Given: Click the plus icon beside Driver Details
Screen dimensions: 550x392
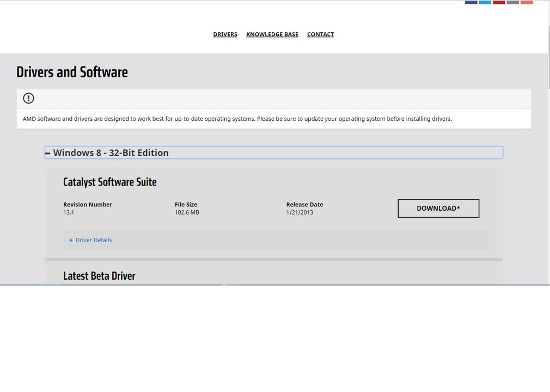Looking at the screenshot, I should 71,240.
